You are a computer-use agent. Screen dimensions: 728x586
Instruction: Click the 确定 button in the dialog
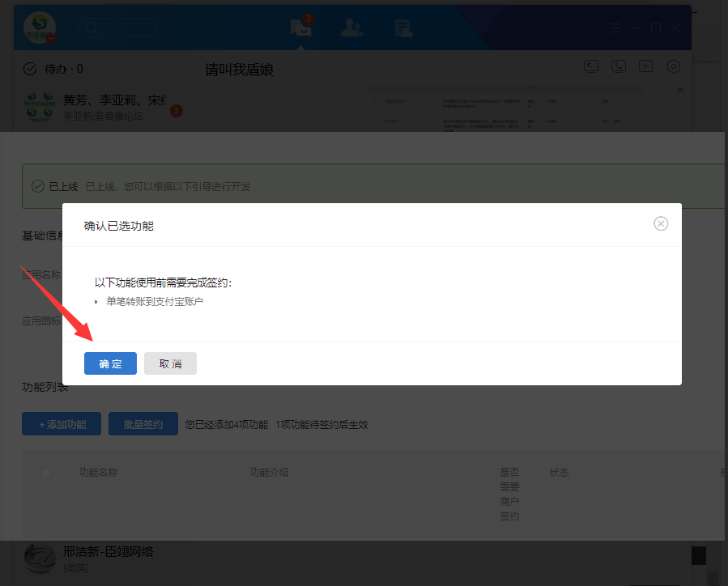[x=110, y=363]
